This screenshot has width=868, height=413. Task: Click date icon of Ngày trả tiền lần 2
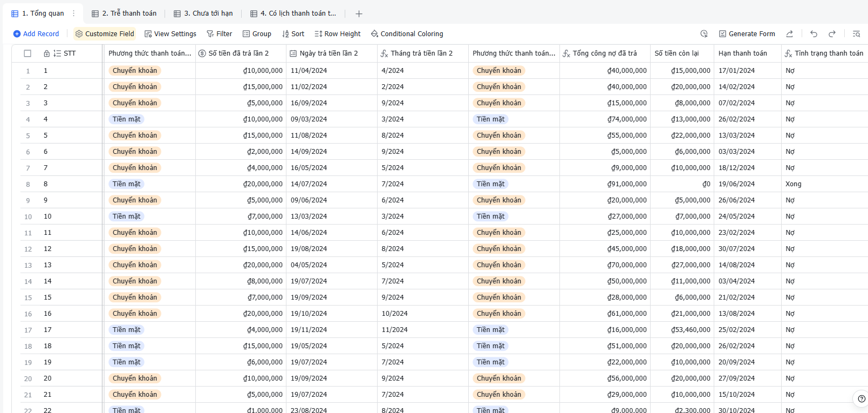293,53
